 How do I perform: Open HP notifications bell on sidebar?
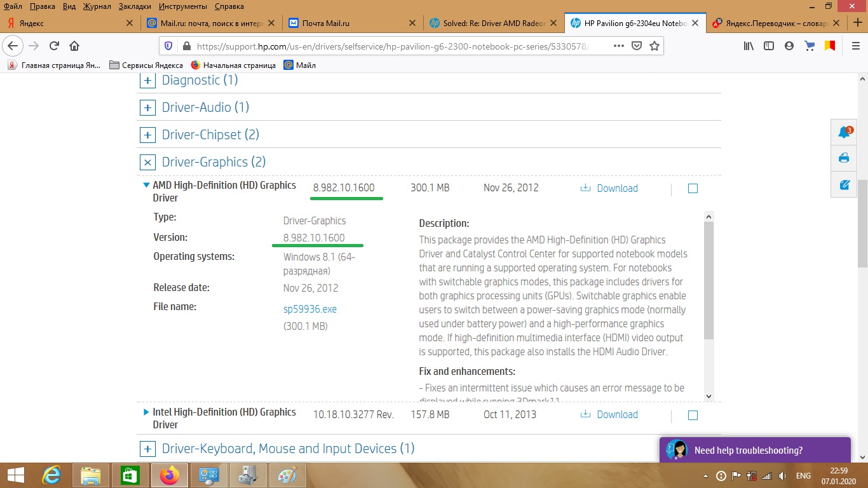point(844,132)
